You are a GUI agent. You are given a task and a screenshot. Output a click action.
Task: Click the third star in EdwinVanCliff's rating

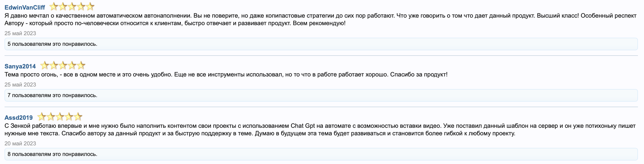click(72, 6)
